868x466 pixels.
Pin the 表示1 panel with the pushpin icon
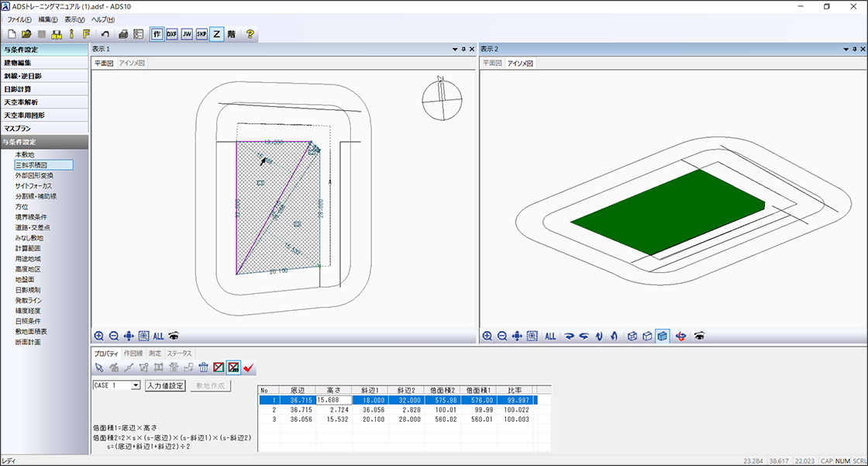(x=464, y=50)
